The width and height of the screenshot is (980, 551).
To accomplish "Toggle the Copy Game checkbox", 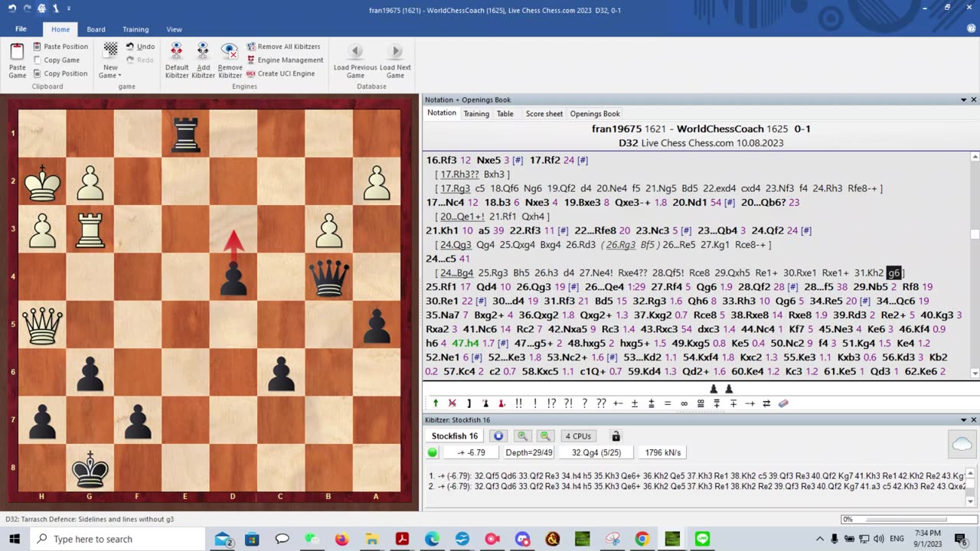I will [x=38, y=60].
